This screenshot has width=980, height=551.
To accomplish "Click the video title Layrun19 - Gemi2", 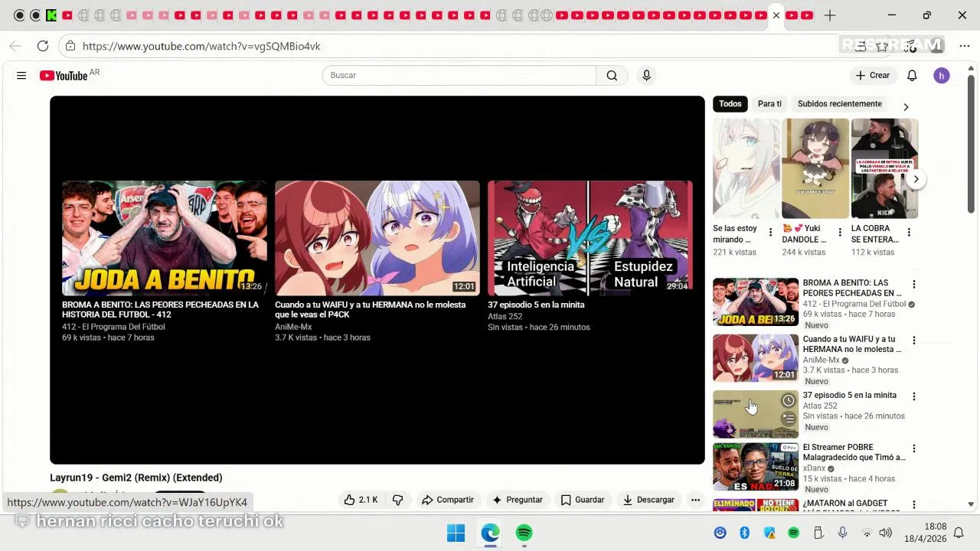I will [x=136, y=478].
